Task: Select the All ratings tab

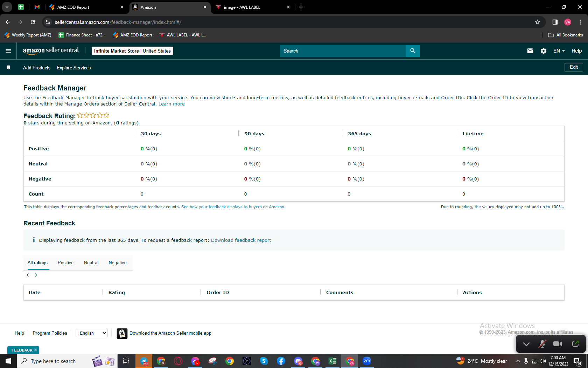Action: pyautogui.click(x=37, y=263)
